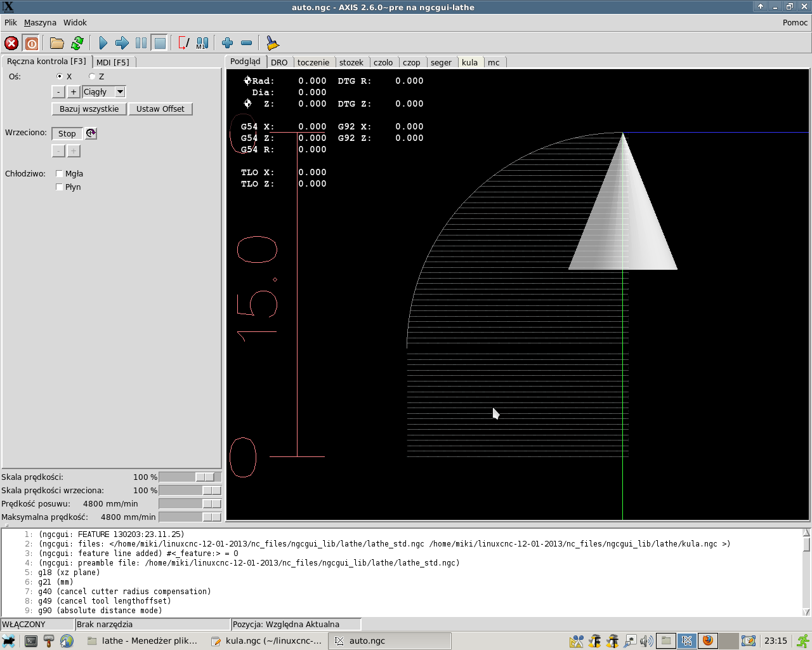812x650 pixels.
Task: Select the Podgląd preview tab
Action: (x=246, y=62)
